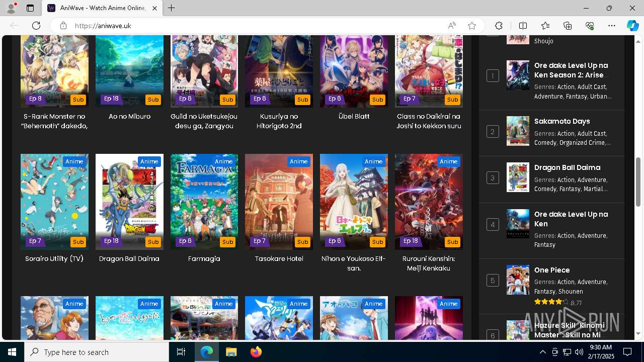Click One Piece sidebar thumbnail
The image size is (644, 362).
pyautogui.click(x=518, y=280)
